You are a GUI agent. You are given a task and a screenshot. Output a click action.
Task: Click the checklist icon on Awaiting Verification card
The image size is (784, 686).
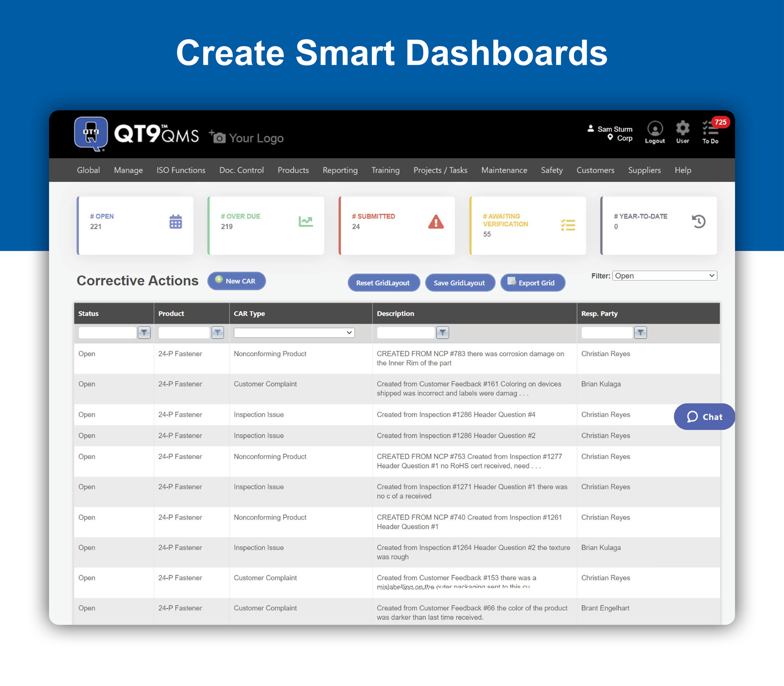click(567, 225)
